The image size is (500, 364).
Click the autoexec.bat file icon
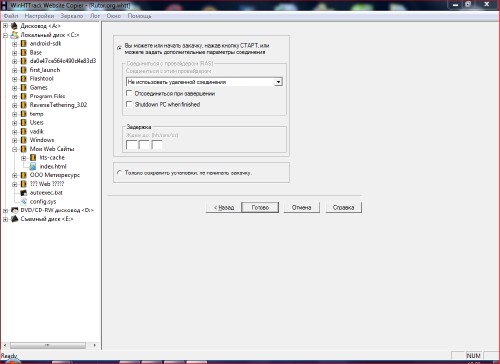pyautogui.click(x=23, y=193)
